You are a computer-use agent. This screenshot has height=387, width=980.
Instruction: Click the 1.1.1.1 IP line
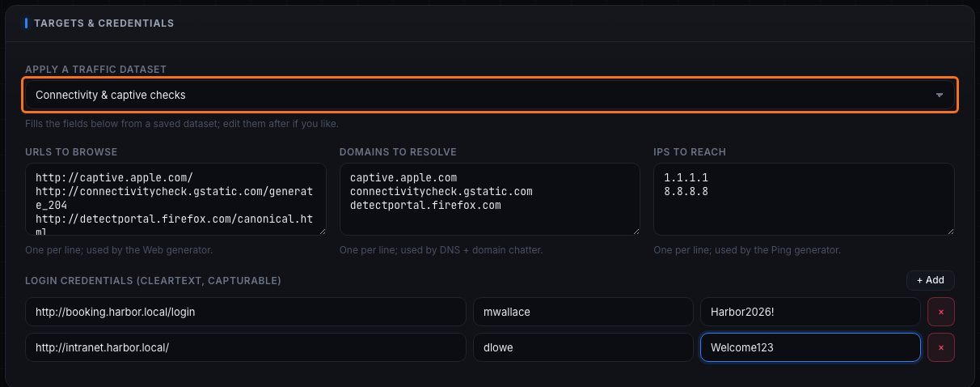tap(687, 176)
